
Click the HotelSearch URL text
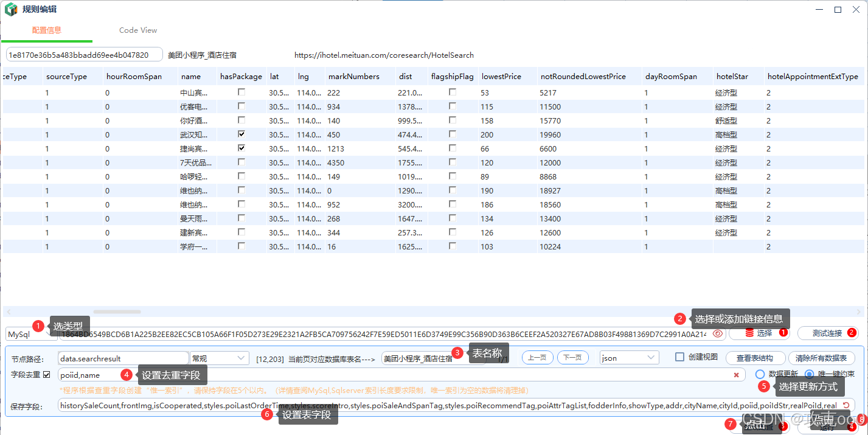pyautogui.click(x=384, y=55)
